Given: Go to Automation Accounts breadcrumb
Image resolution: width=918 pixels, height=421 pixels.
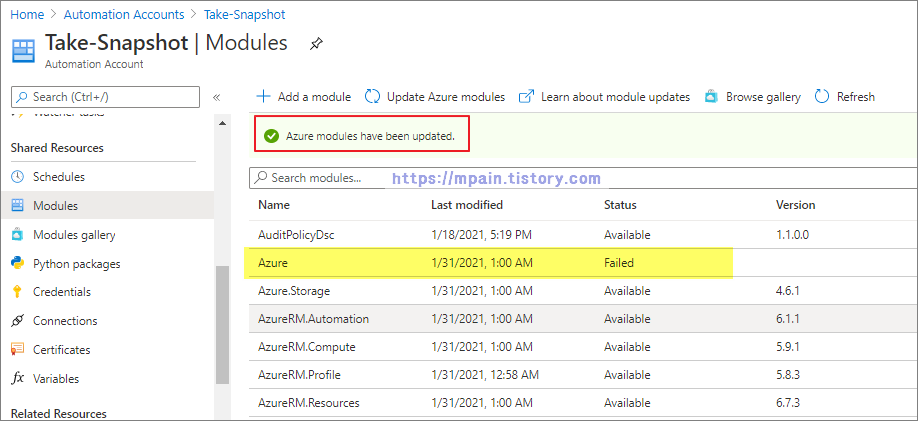Looking at the screenshot, I should 124,14.
